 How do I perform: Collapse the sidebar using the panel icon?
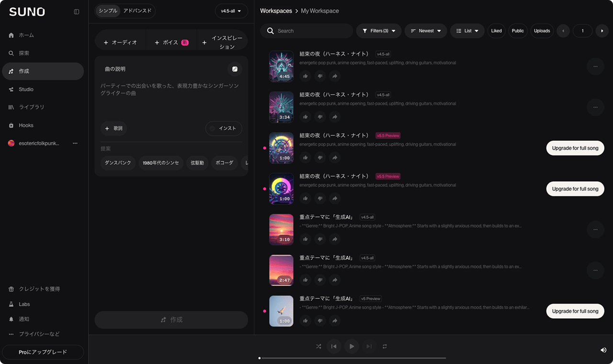[77, 12]
